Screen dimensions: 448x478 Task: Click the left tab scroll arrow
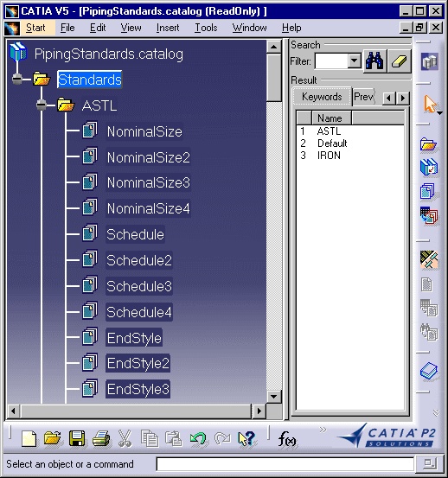(x=388, y=98)
